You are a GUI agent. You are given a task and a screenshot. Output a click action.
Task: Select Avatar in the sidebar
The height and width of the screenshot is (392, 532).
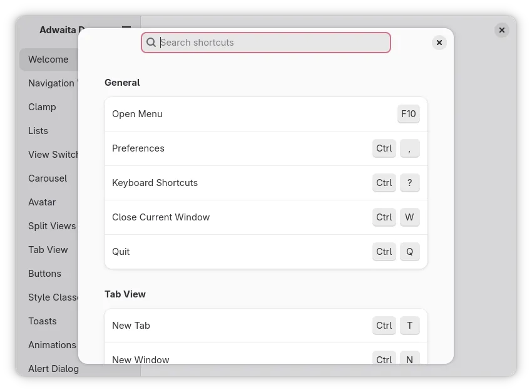(42, 202)
